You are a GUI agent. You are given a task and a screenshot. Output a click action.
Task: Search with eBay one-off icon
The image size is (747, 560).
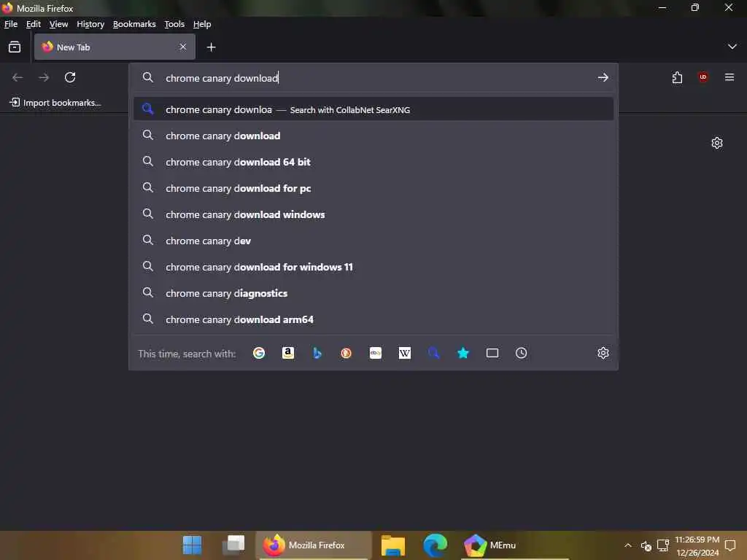click(x=376, y=353)
